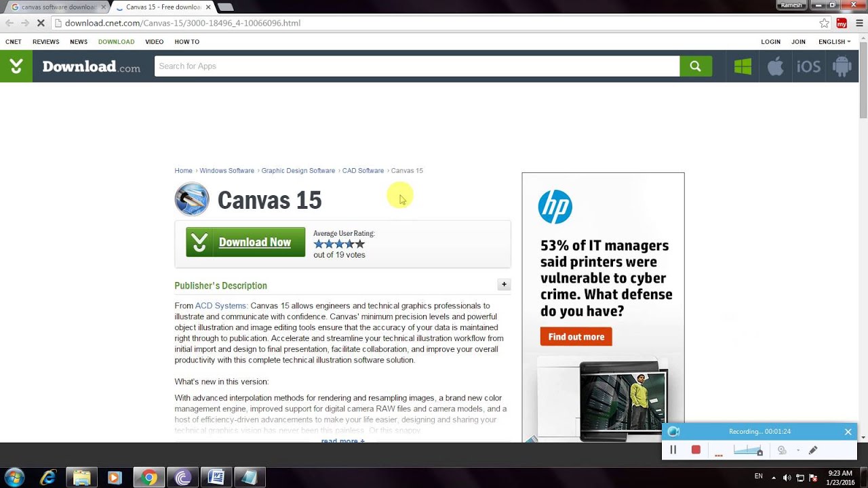The width and height of the screenshot is (868, 488).
Task: Click the recorder audio level meter
Action: pos(749,450)
